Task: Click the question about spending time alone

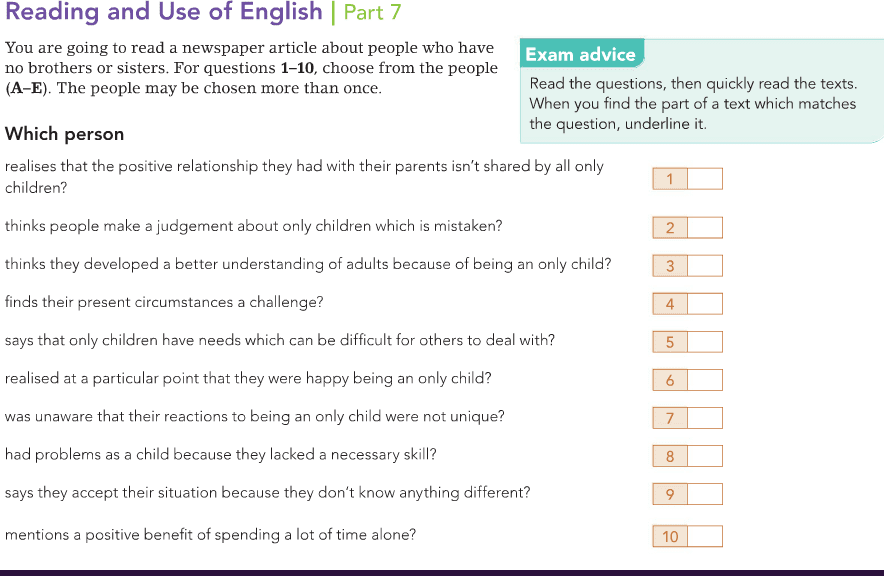Action: click(x=210, y=535)
